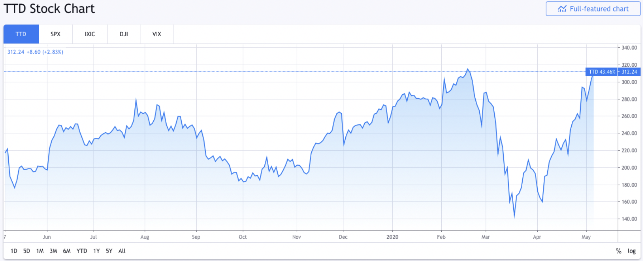
Task: Click the Mar time axis label
Action: pyautogui.click(x=486, y=237)
